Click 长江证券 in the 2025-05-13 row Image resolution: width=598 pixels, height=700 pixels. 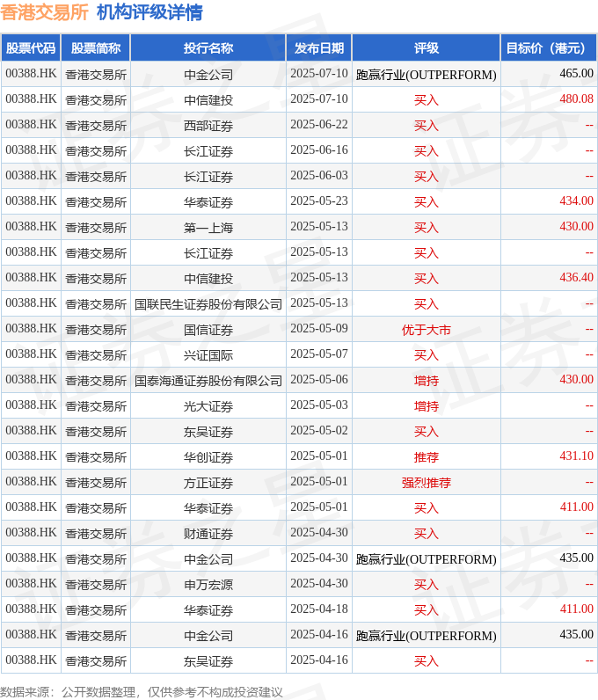208,253
